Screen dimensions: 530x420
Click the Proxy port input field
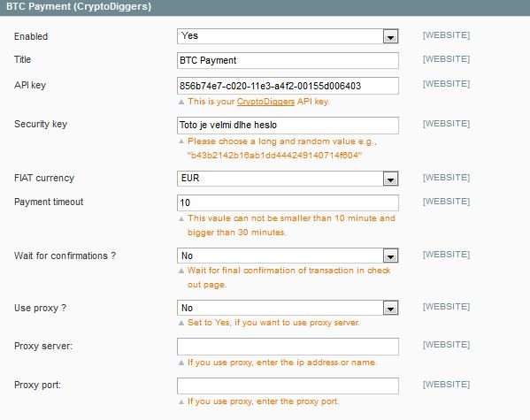tap(288, 386)
